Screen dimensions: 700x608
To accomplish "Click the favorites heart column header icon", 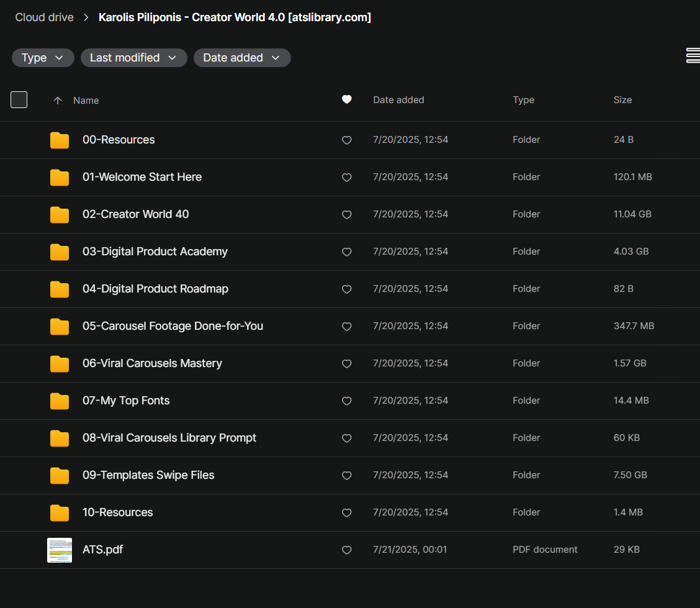I will pyautogui.click(x=347, y=99).
